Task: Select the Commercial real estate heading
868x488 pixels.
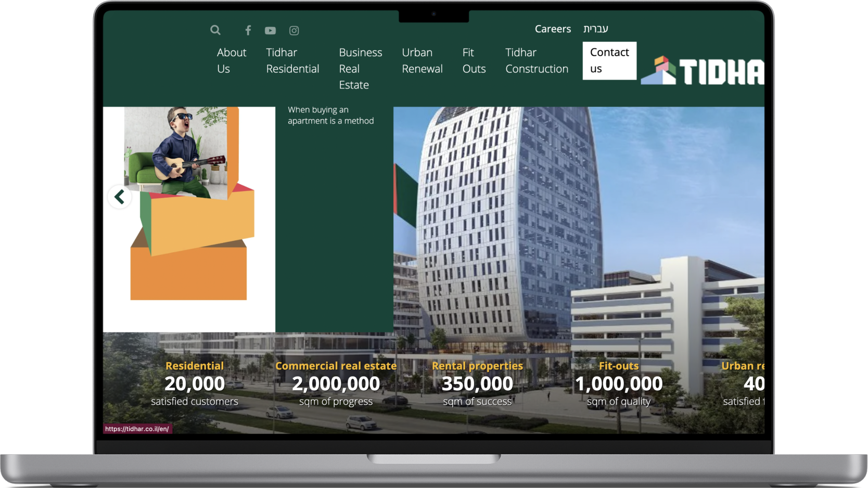Action: point(336,366)
